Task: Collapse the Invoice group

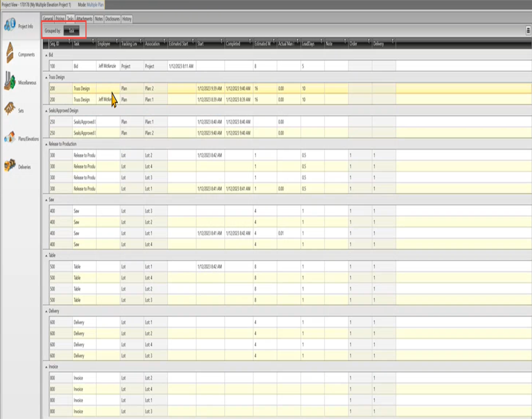Action: click(x=47, y=367)
